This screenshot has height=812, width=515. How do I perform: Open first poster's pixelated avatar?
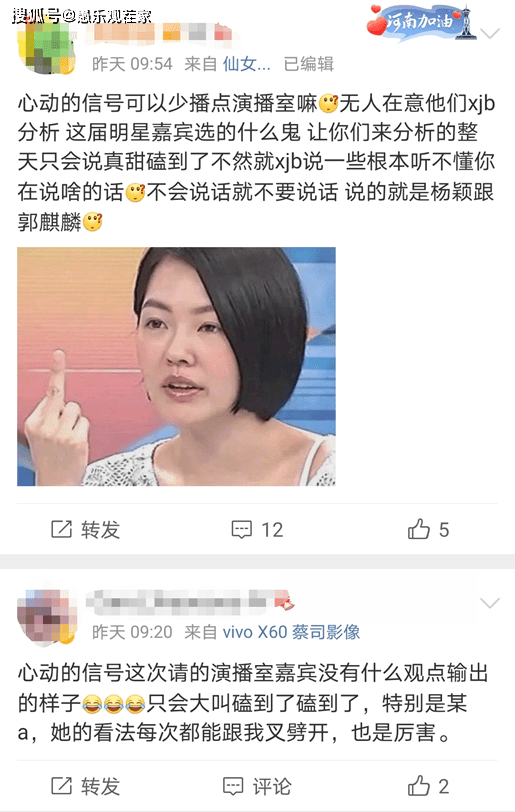[48, 48]
